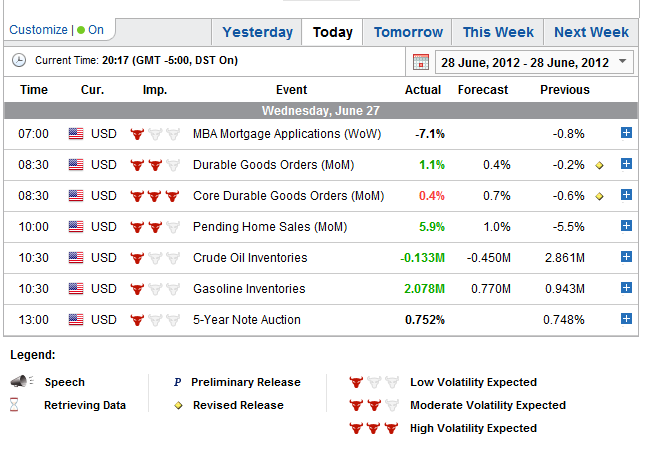Screen dimensions: 658x470
Task: Click the hourglass Retrieving Data legend icon
Action: (x=14, y=405)
